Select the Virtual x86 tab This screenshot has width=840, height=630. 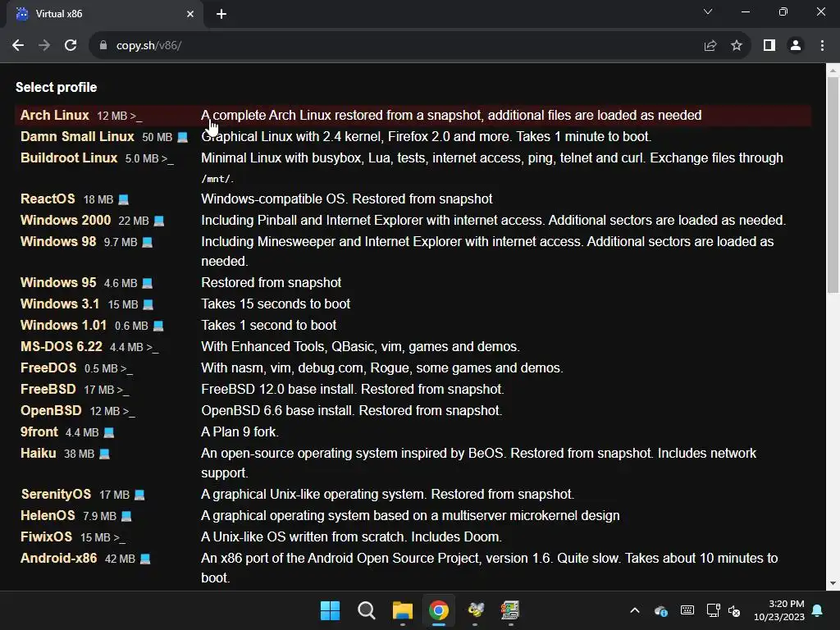click(104, 15)
